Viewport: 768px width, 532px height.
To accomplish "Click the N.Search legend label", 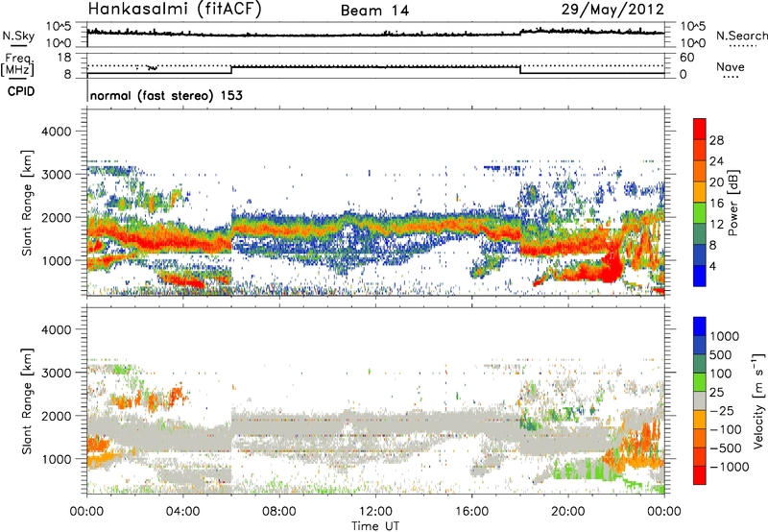I will pyautogui.click(x=741, y=36).
